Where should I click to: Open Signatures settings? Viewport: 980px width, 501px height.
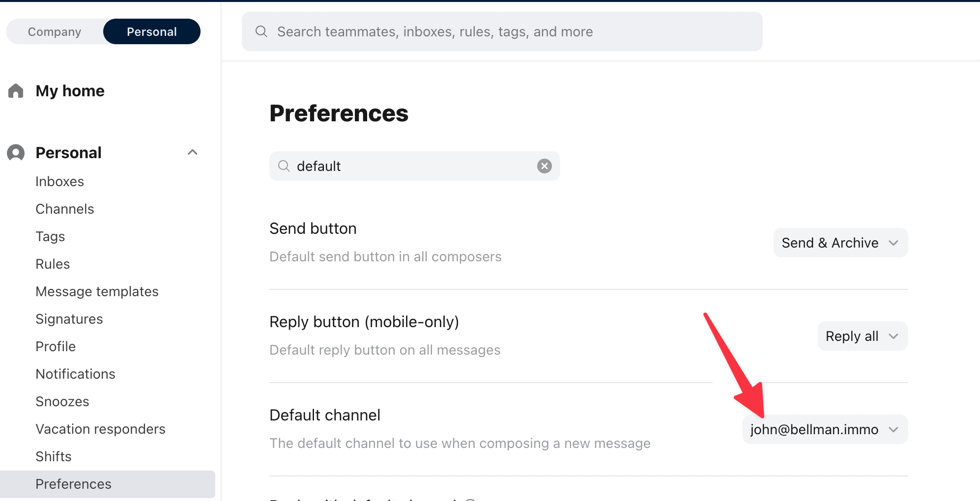(69, 319)
